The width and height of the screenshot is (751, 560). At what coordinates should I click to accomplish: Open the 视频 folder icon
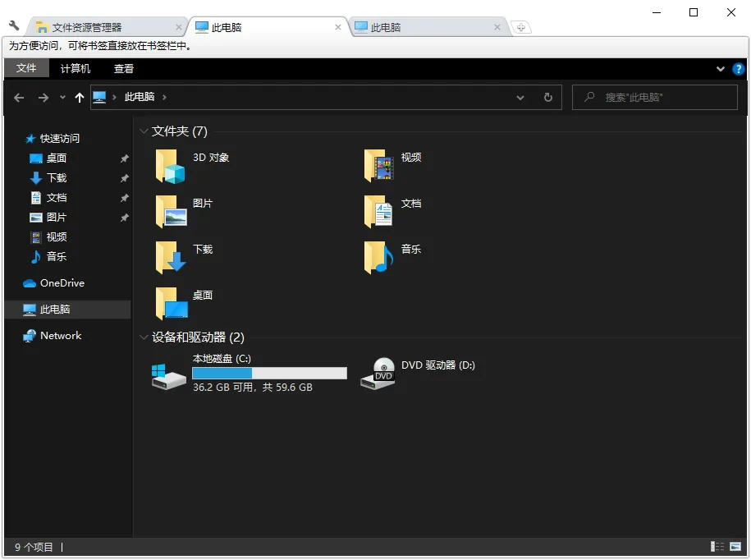(379, 166)
